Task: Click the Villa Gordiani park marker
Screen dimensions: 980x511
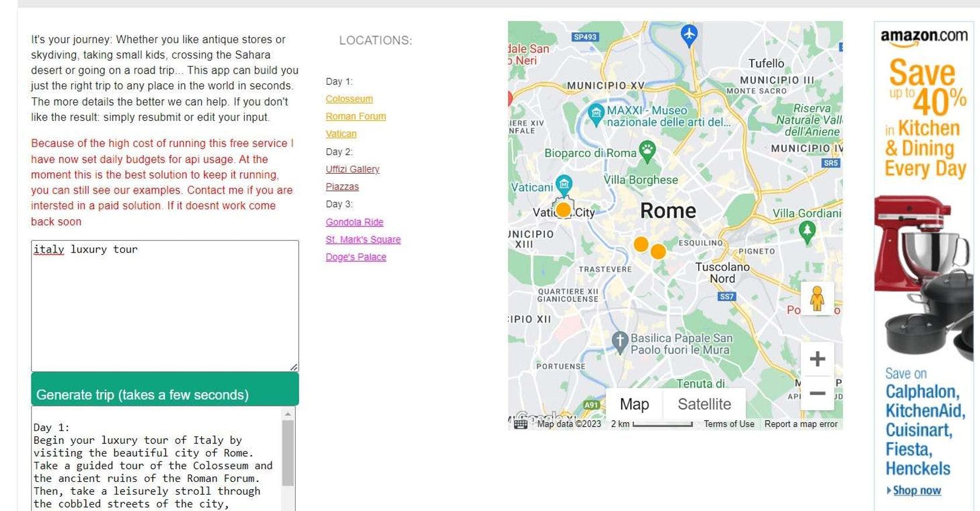Action: click(x=807, y=231)
